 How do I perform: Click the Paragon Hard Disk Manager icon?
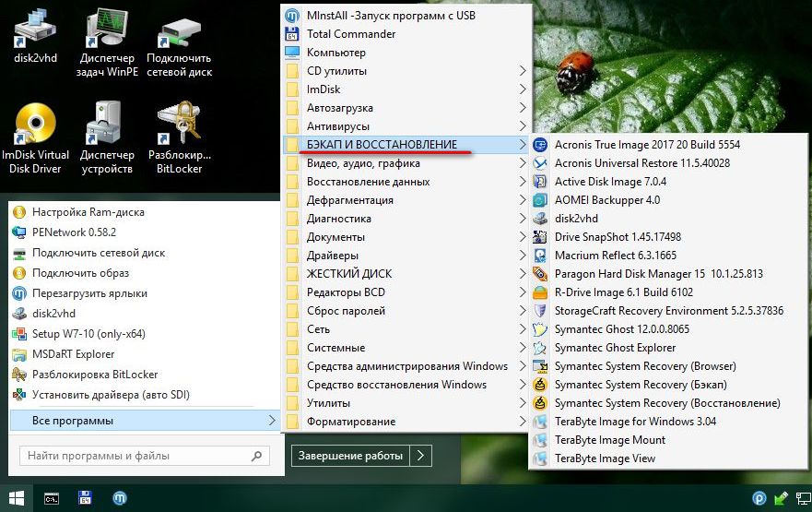click(540, 274)
